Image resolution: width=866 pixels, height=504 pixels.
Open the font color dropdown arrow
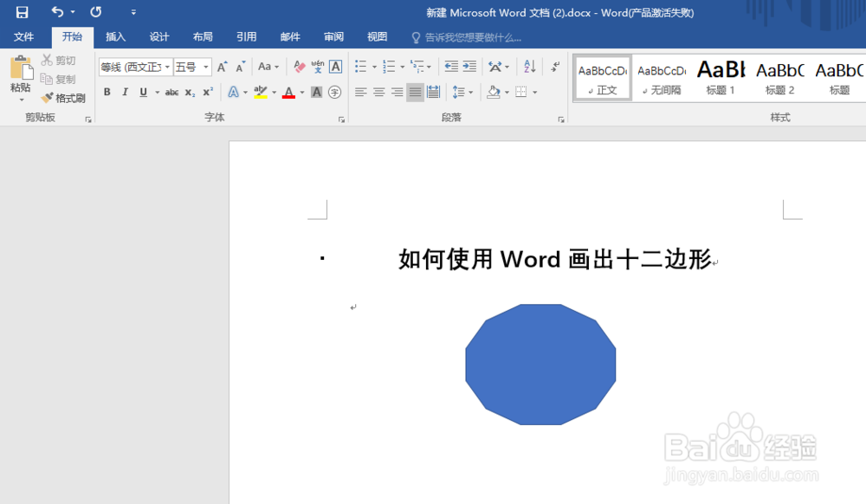[x=302, y=92]
